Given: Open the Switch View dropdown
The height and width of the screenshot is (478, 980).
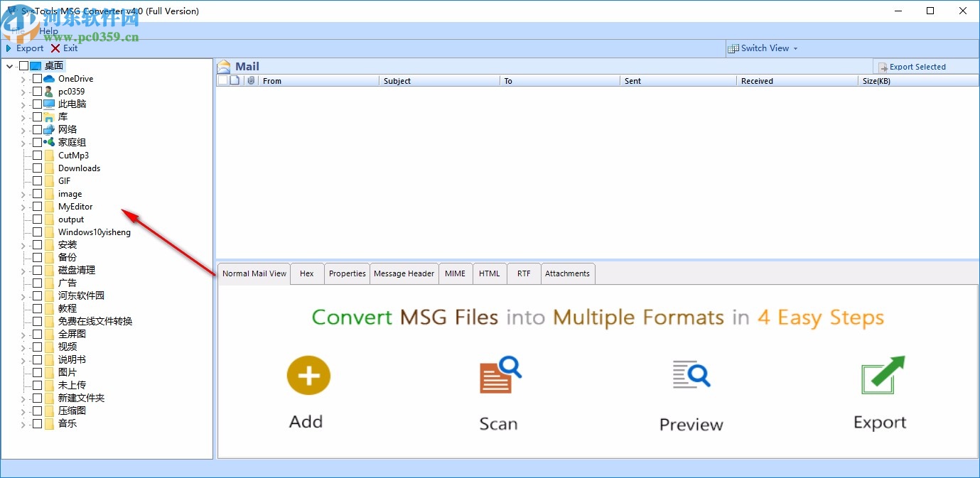Looking at the screenshot, I should (763, 48).
